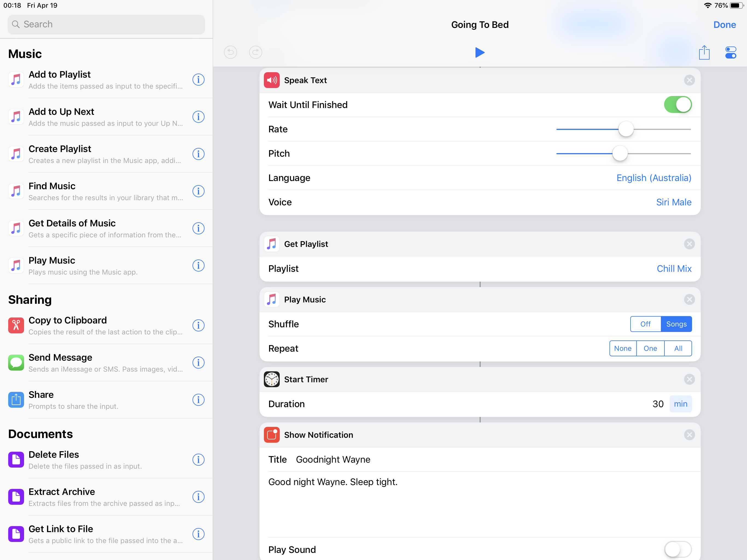Show info for Create Playlist
Viewport: 747px width, 560px height.
(x=199, y=154)
